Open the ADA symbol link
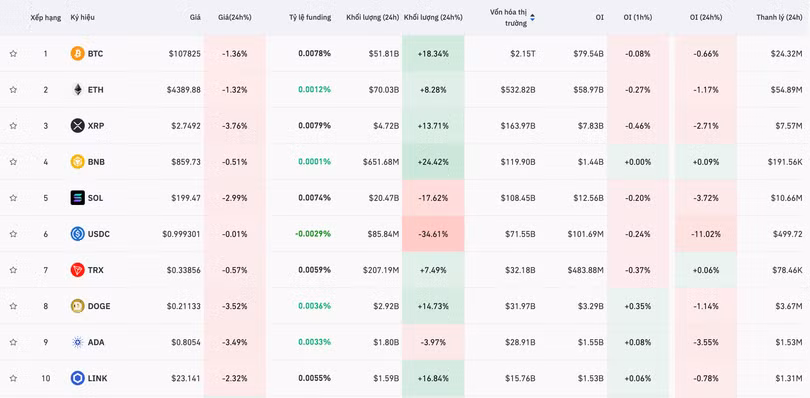Viewport: 810px width, 398px height. tap(96, 342)
